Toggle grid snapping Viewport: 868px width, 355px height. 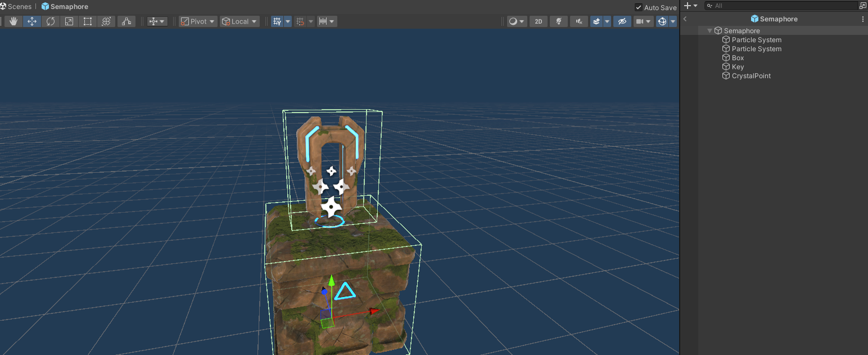click(300, 21)
